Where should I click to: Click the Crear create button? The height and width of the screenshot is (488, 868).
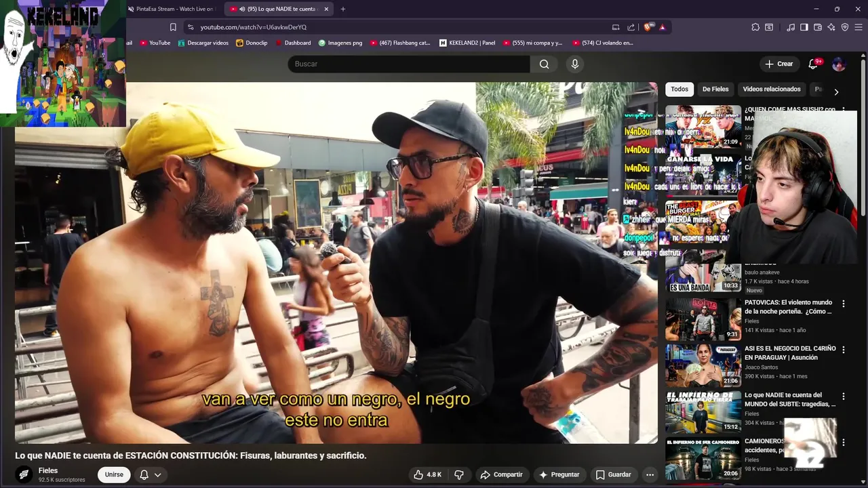click(778, 64)
